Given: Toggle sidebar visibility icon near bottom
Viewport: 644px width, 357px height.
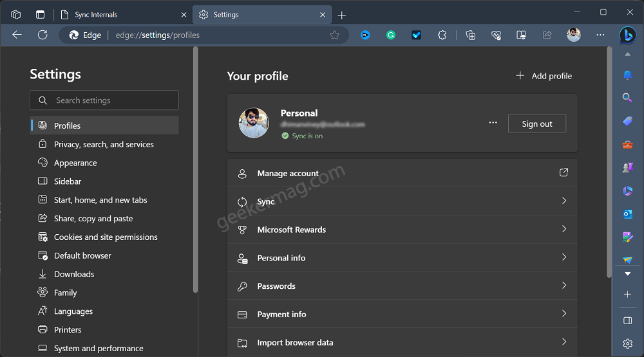Looking at the screenshot, I should (x=627, y=320).
